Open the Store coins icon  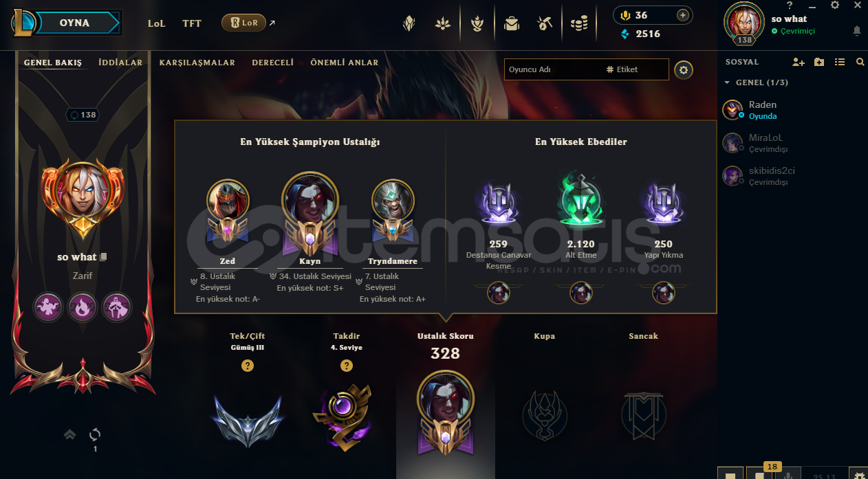click(x=579, y=24)
